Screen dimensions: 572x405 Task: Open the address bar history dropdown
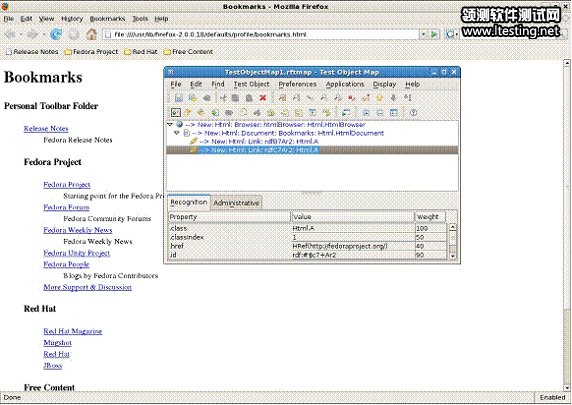pyautogui.click(x=423, y=34)
